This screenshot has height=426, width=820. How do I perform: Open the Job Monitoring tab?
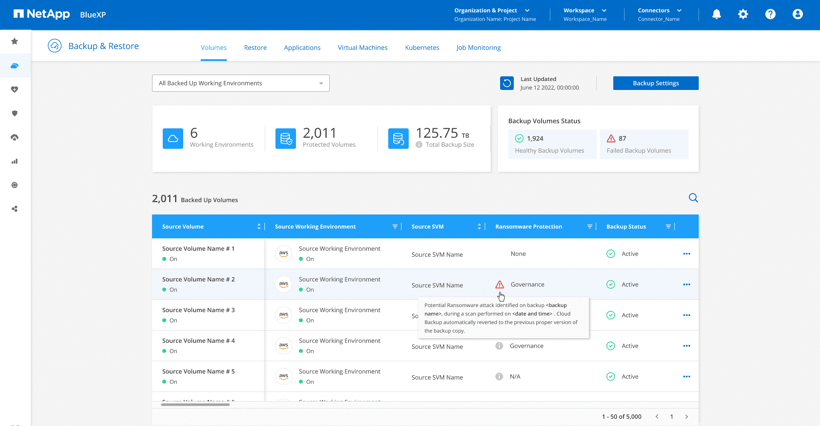pyautogui.click(x=478, y=48)
